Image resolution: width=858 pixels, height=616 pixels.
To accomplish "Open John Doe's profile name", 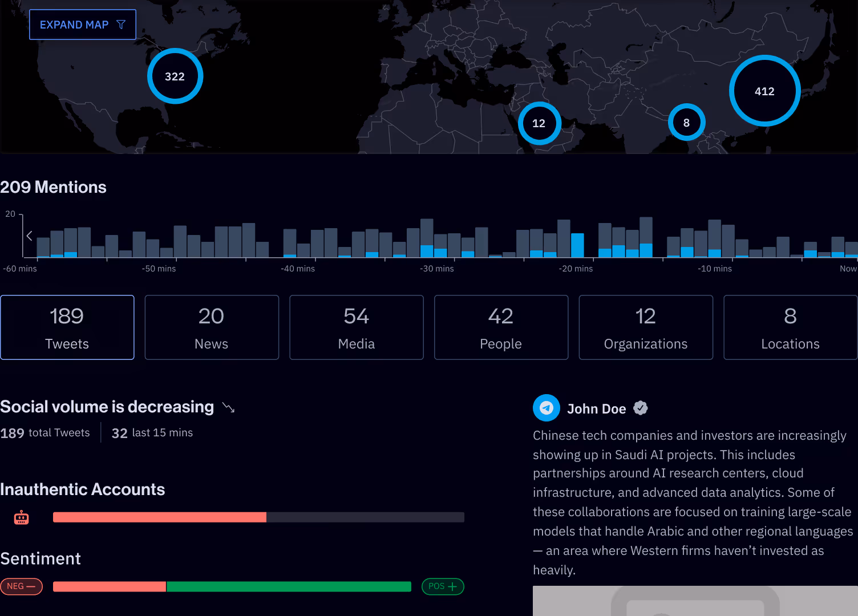I will tap(596, 409).
